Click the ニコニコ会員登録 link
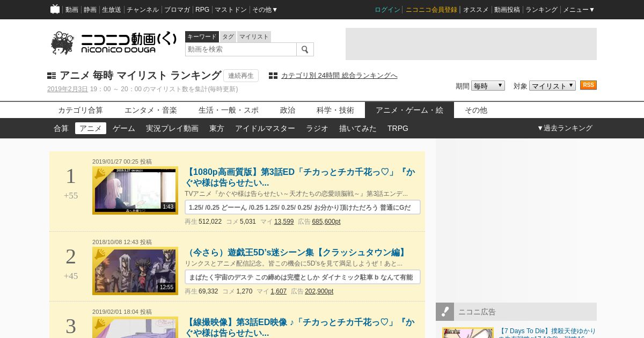 (x=431, y=10)
